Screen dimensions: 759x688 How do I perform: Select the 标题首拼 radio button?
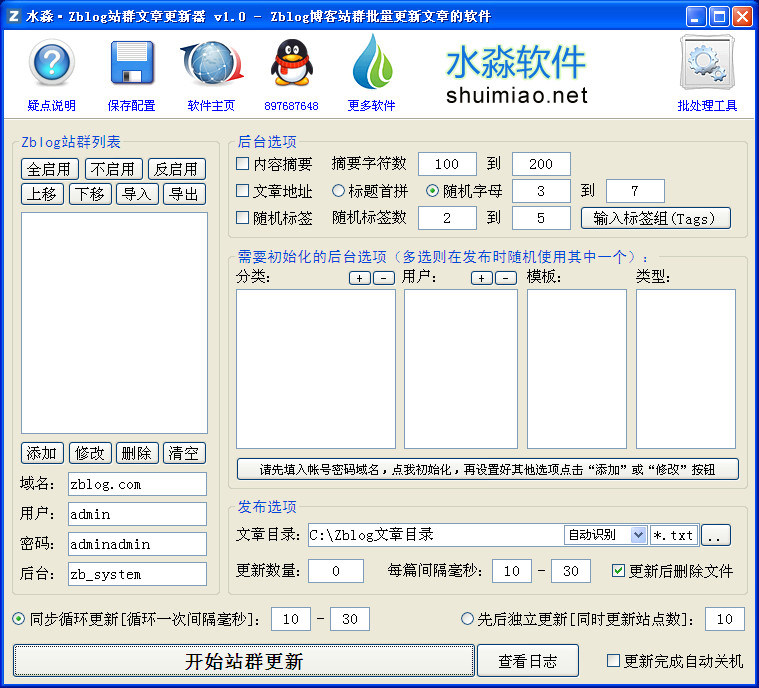338,191
